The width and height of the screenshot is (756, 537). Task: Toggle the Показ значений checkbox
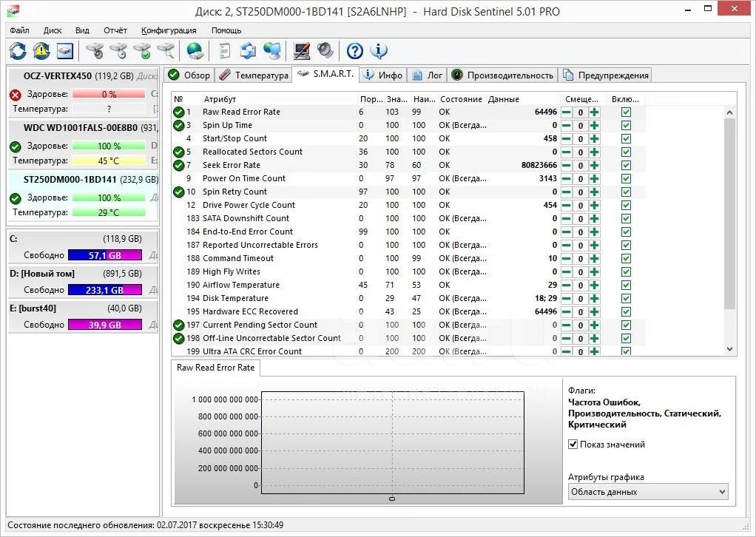pyautogui.click(x=573, y=445)
